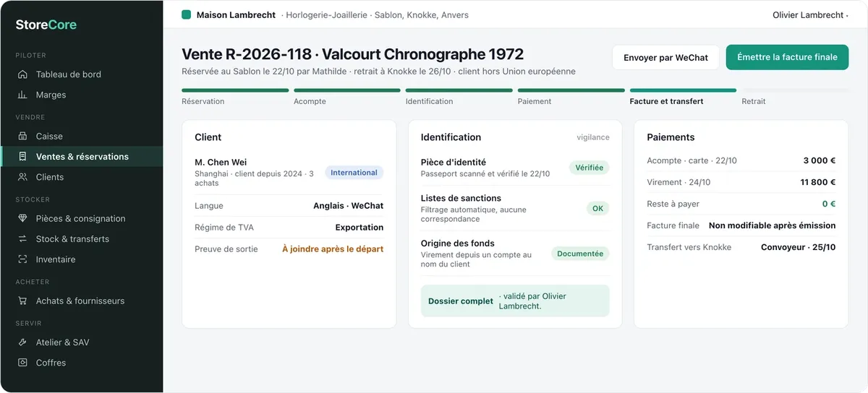Click Convoyeur · 25/10 transfer value
868x393 pixels.
tap(799, 248)
